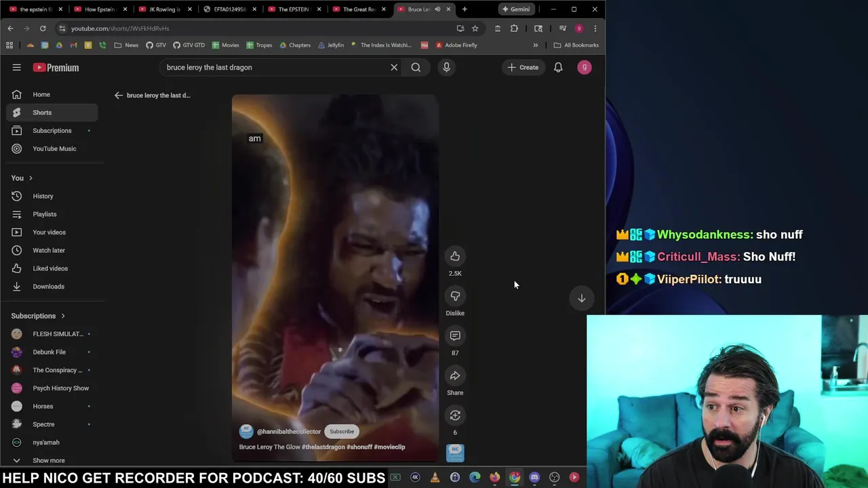This screenshot has height=488, width=868.
Task: Open a new browser tab
Action: click(465, 9)
